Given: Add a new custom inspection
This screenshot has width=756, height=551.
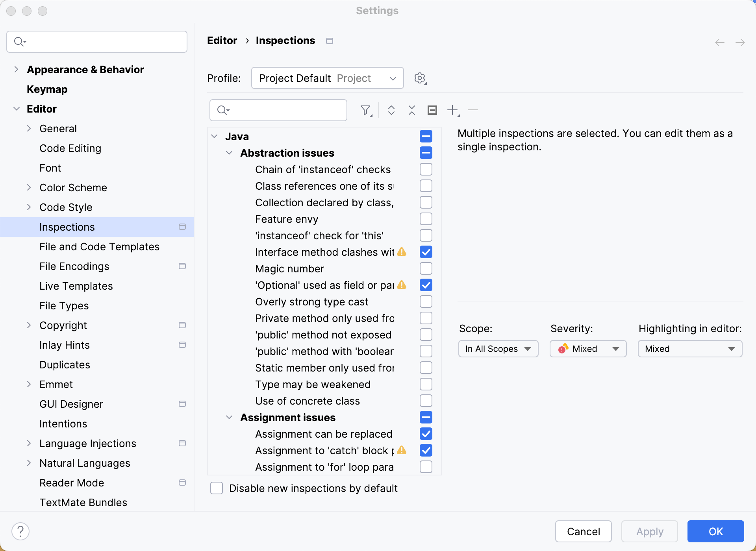Looking at the screenshot, I should pyautogui.click(x=452, y=110).
